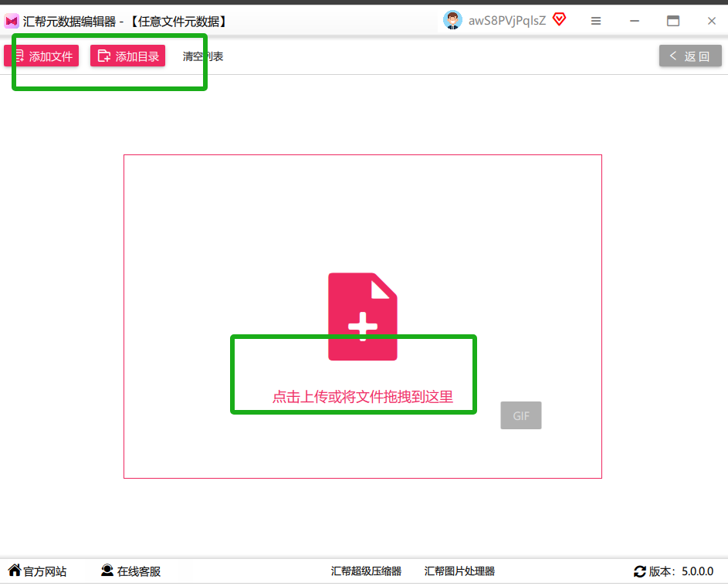
Task: Close the 汇帮元数据编辑器 window
Action: [711, 21]
